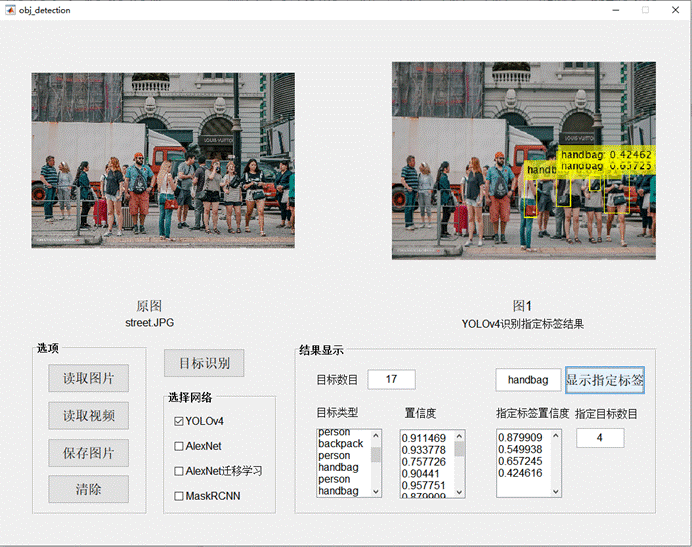Check the AlexNet迁移学习 option
Image resolution: width=692 pixels, height=547 pixels.
coord(179,471)
